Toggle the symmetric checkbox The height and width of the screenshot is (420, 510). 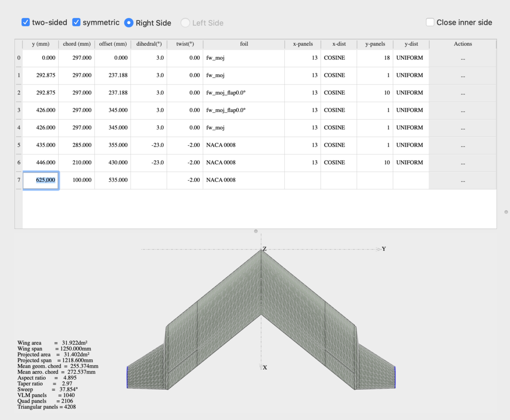76,22
